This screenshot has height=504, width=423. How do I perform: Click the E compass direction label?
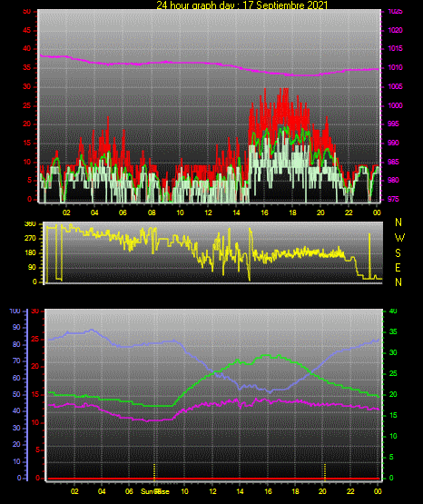point(398,268)
